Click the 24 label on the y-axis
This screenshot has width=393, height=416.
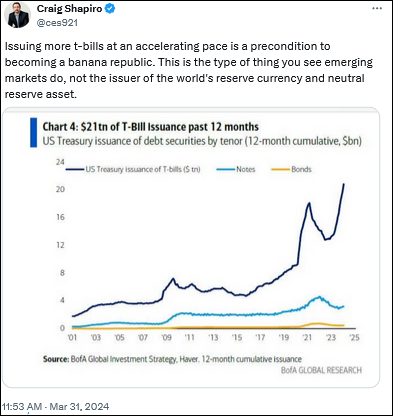point(60,162)
